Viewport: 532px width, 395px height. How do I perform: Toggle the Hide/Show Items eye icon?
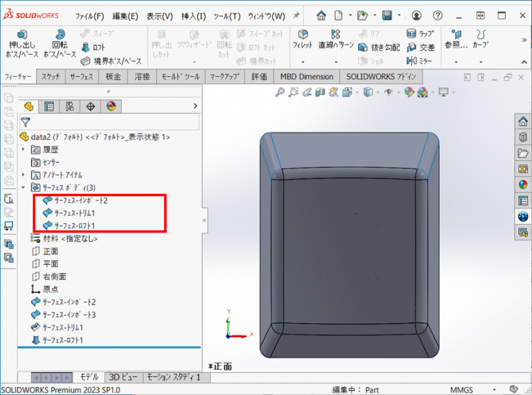tap(389, 92)
